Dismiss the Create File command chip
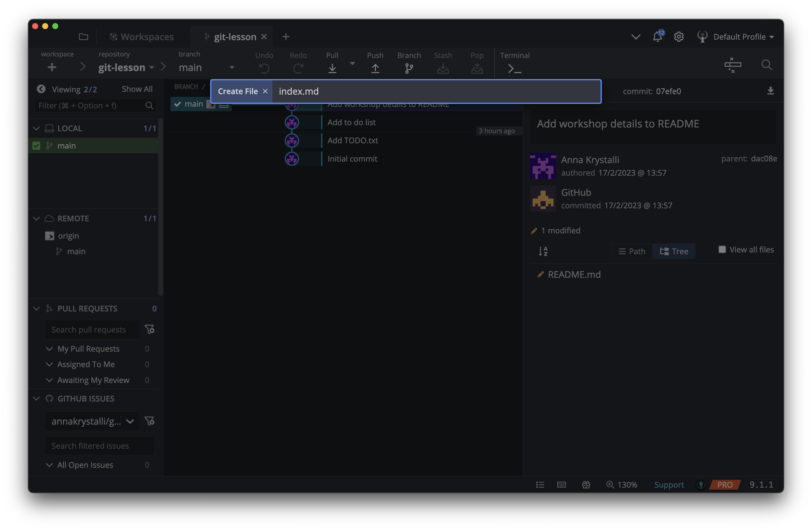Viewport: 812px width, 530px height. click(x=265, y=91)
